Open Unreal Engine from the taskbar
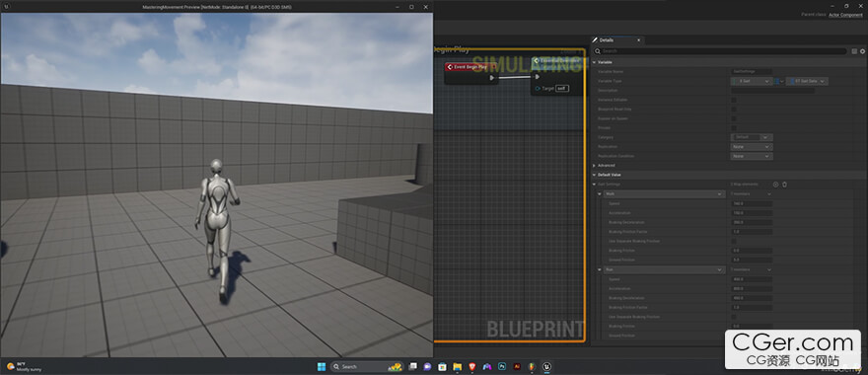Image resolution: width=868 pixels, height=375 pixels. pyautogui.click(x=546, y=367)
